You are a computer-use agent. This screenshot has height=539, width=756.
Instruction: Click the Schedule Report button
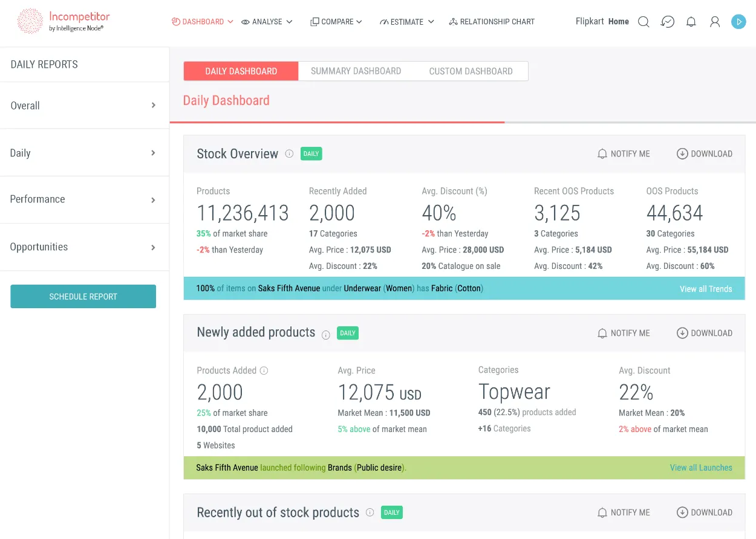click(83, 296)
